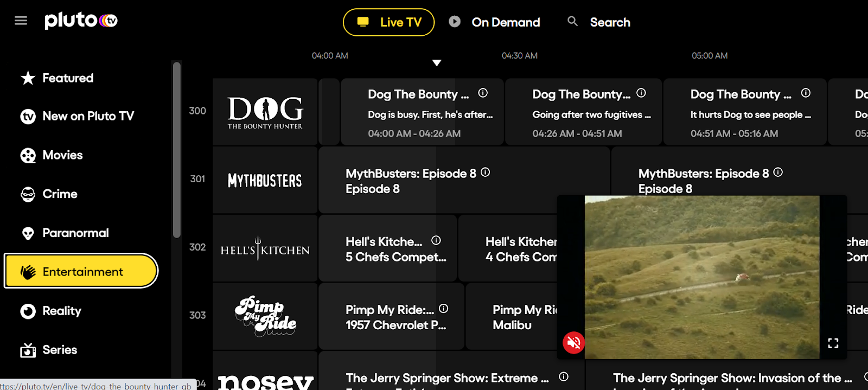
Task: Click the Entertainment clapping hands icon
Action: (x=28, y=272)
